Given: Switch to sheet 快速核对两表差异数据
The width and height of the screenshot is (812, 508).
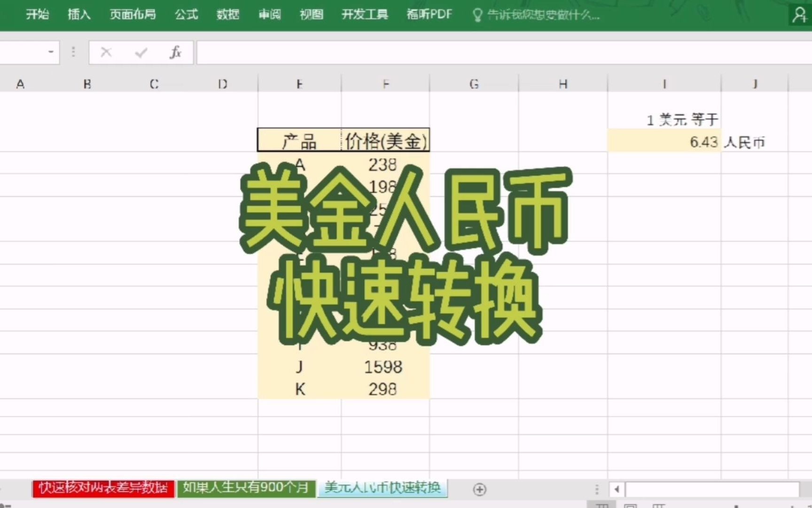Looking at the screenshot, I should [103, 488].
